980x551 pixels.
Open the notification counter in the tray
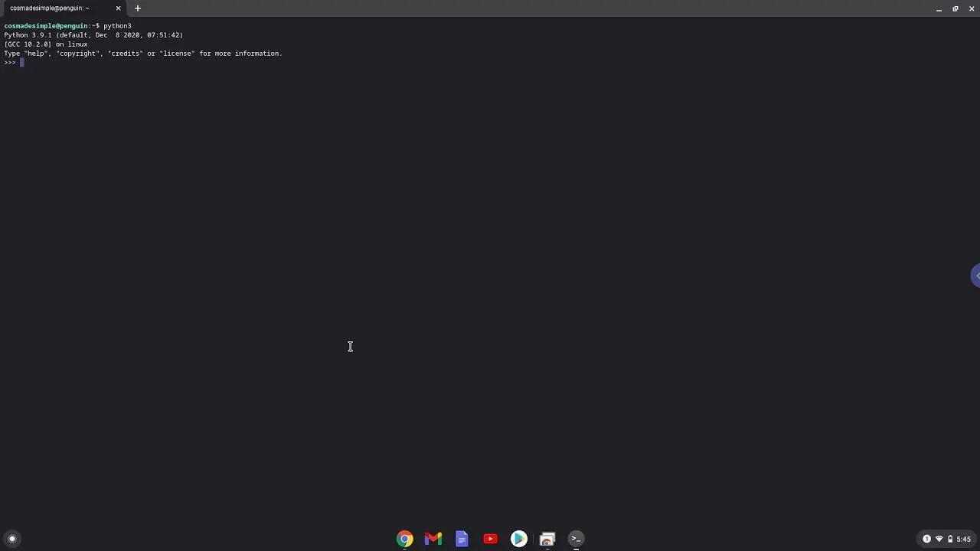tap(926, 539)
